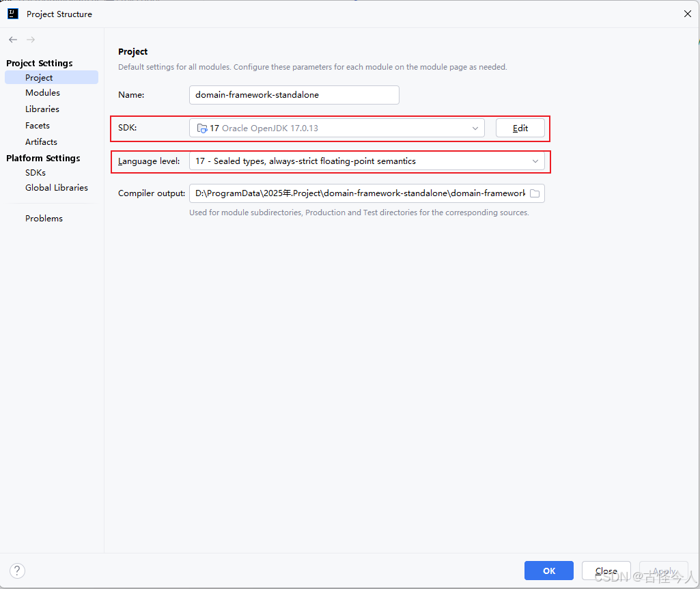Image resolution: width=700 pixels, height=589 pixels.
Task: View the Problems section
Action: [44, 218]
